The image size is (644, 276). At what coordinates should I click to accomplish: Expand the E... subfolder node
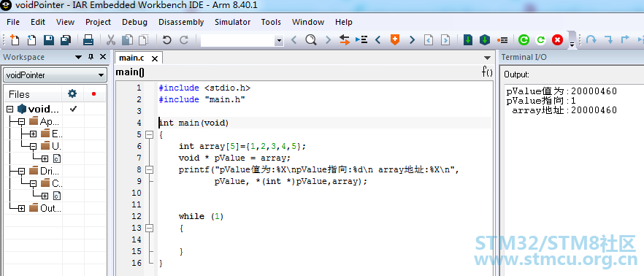(x=34, y=134)
